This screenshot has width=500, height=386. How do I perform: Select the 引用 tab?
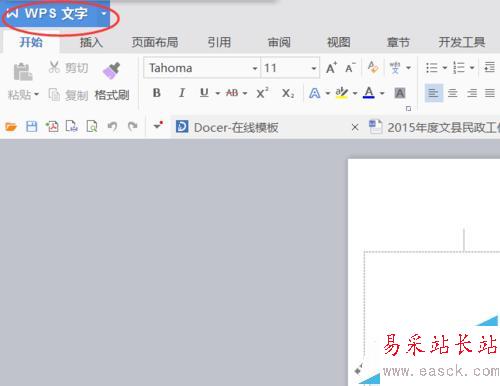click(219, 42)
